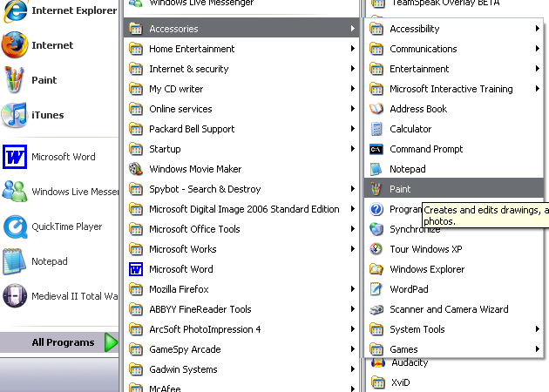Open Microsoft Digital Image 2006 Standard Edition
The height and width of the screenshot is (392, 549).
point(241,209)
